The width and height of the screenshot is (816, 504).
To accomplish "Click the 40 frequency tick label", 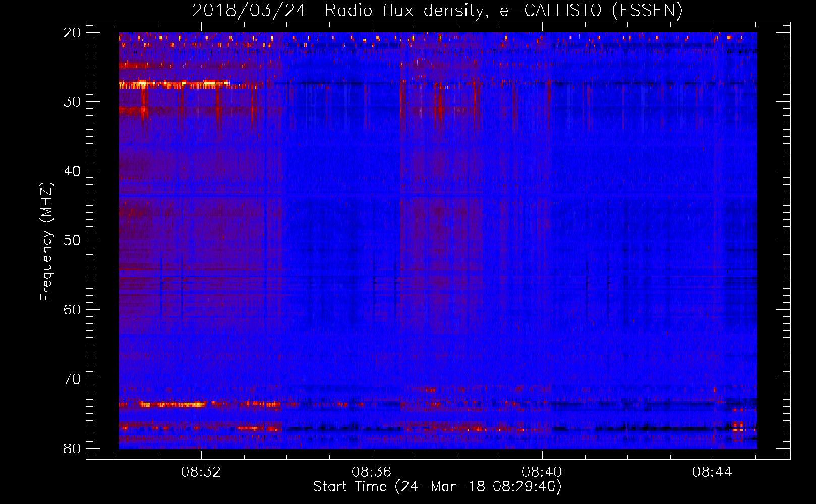I will click(x=73, y=171).
